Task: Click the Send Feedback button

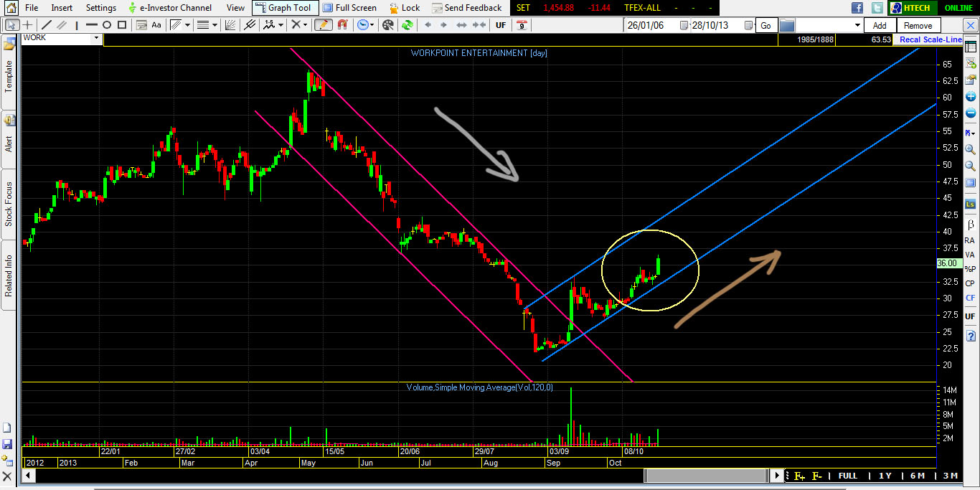Action: pos(466,8)
